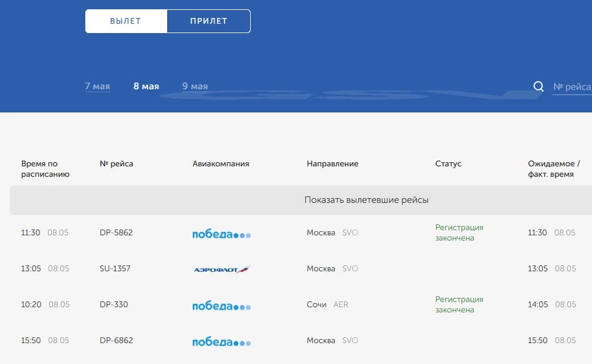The image size is (592, 364).
Task: Click scheduled time 15:50 of DP-6862
Action: [31, 340]
